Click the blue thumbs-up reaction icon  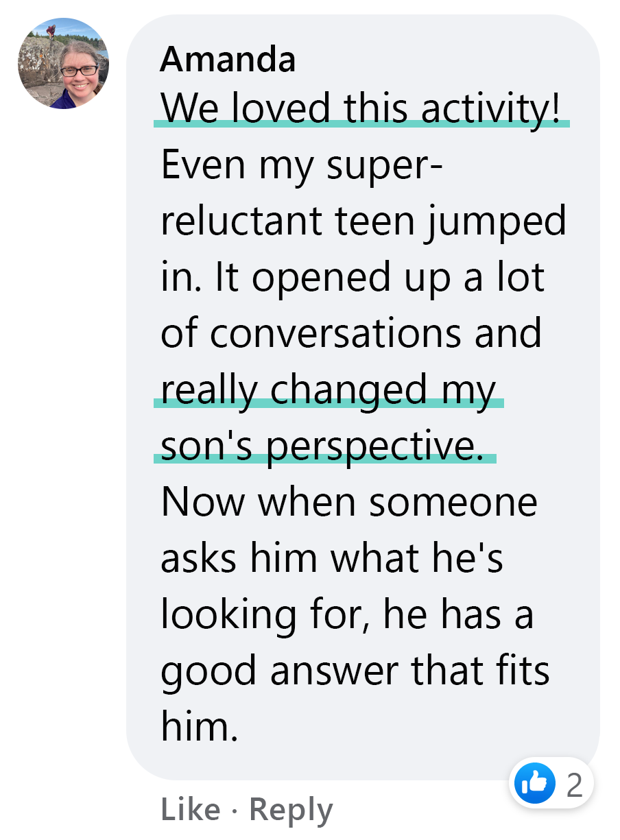coord(533,783)
